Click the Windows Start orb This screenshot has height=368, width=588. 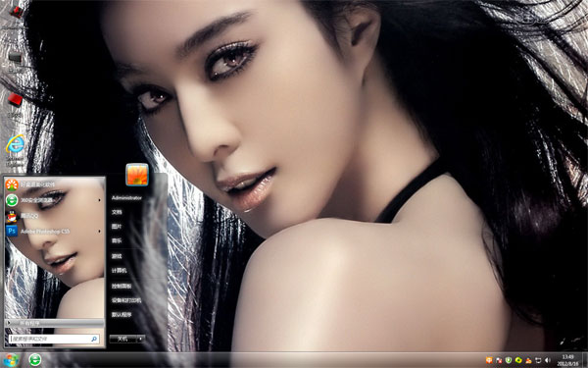pos(11,360)
